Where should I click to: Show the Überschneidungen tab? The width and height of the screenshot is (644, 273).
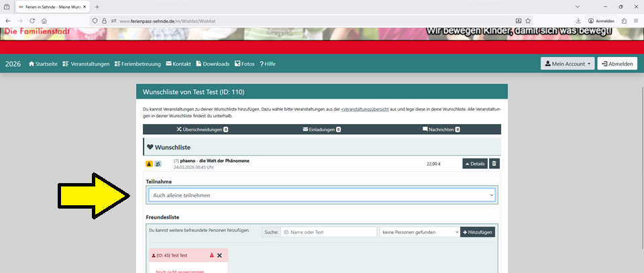[202, 129]
